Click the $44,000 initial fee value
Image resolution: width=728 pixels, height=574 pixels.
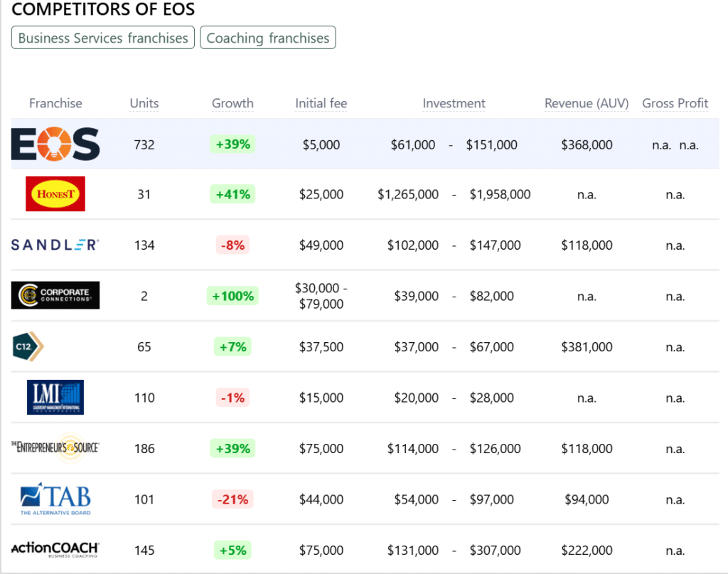[321, 500]
